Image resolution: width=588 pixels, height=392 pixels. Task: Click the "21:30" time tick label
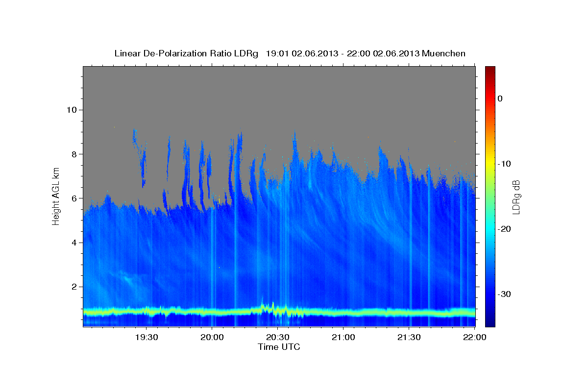(x=409, y=337)
